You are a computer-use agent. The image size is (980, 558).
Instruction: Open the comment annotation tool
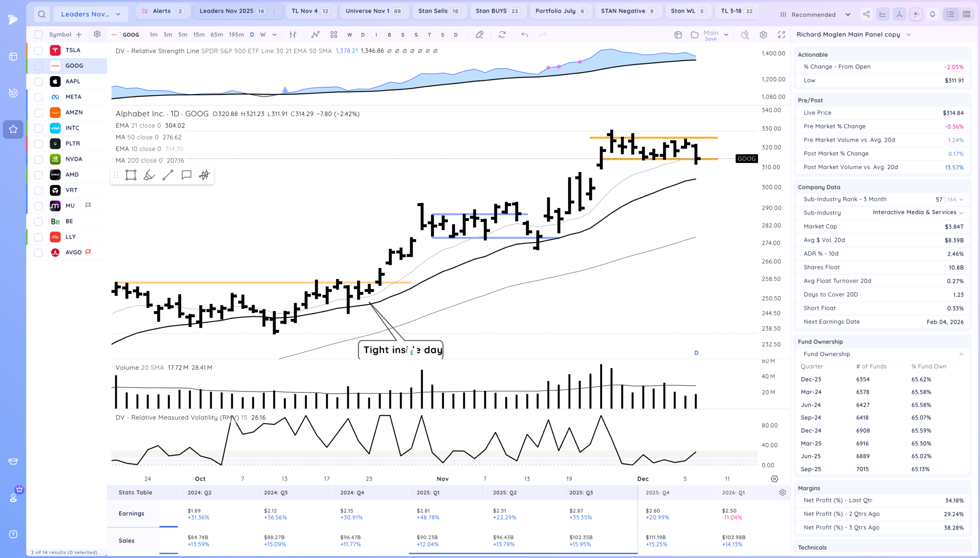(x=186, y=175)
